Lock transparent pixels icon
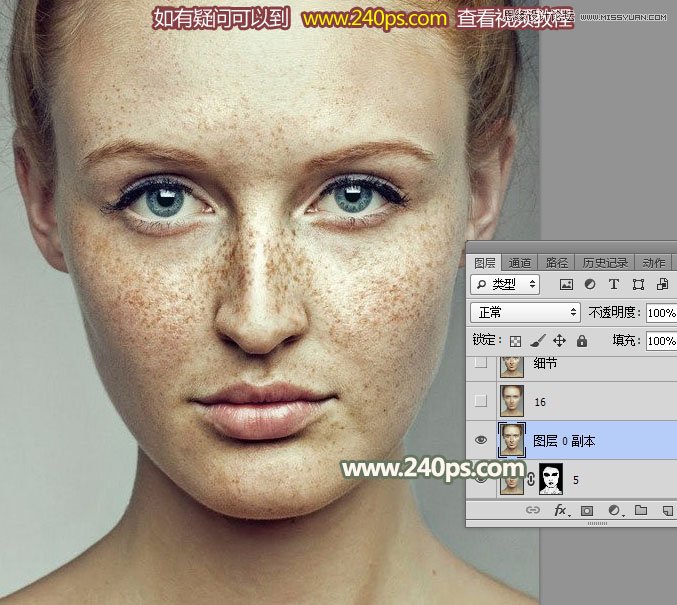Viewport: 677px width, 605px height. point(516,341)
